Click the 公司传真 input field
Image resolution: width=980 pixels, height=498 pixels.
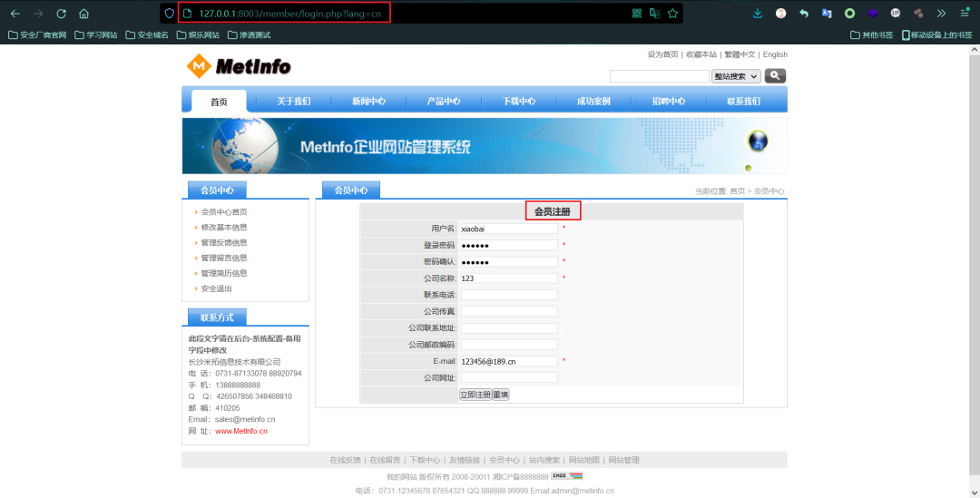(509, 311)
